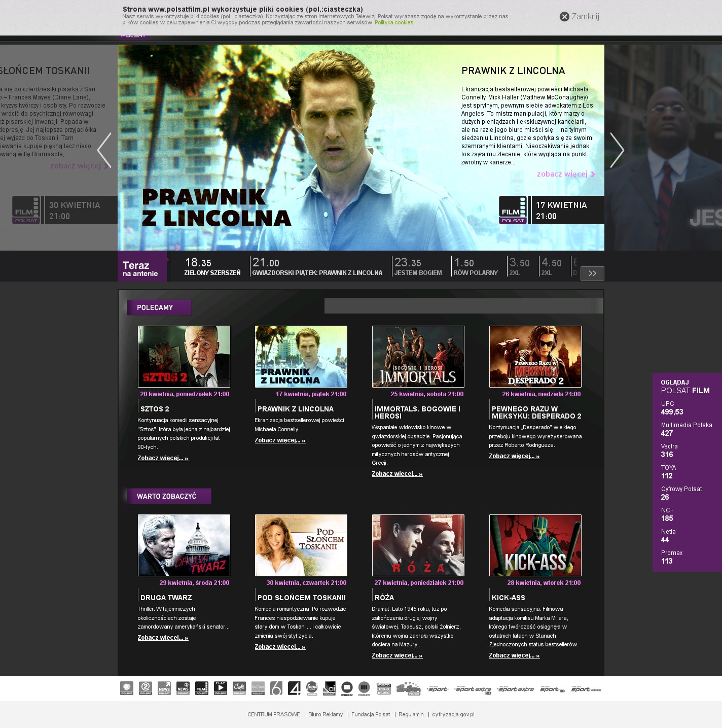The image size is (722, 728).
Task: Click the next slide arrow on the banner
Action: click(617, 150)
